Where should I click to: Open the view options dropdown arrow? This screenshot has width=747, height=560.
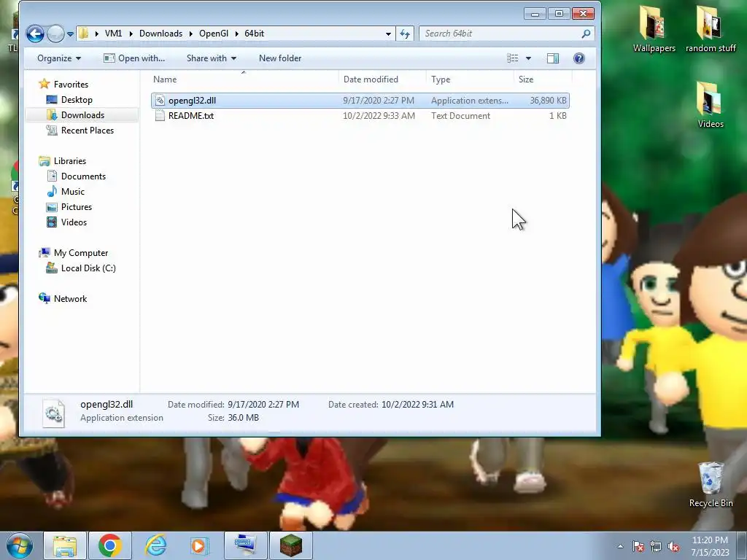[x=528, y=58]
